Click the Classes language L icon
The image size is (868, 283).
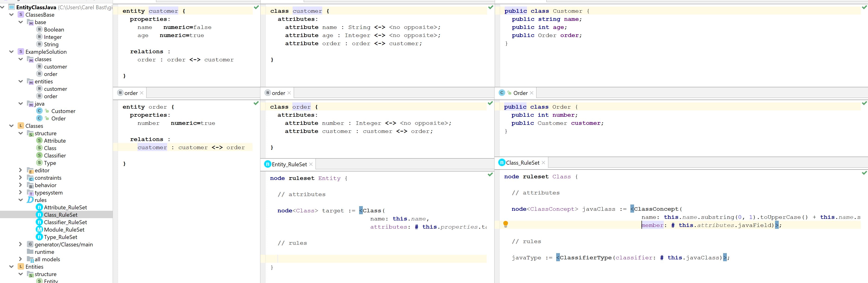(x=21, y=126)
